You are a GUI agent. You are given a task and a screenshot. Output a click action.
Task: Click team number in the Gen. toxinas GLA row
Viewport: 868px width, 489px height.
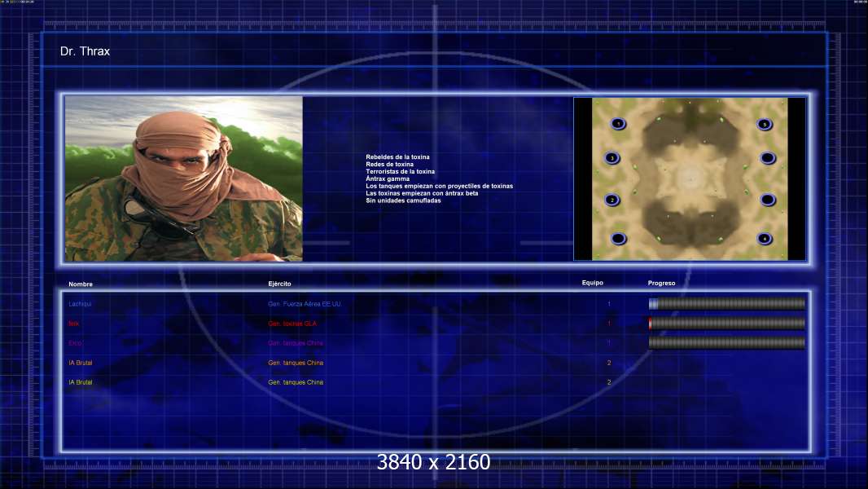(x=609, y=324)
